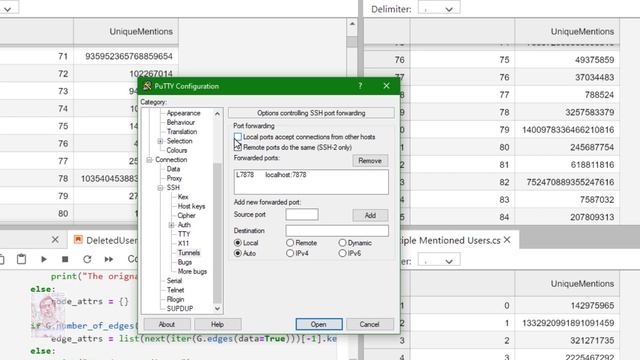
Task: Click the paste clipboard icon in notebook toolbar
Action: [21, 259]
